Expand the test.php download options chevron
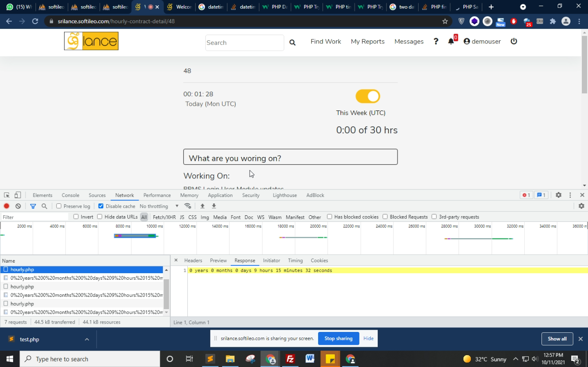Image resolution: width=588 pixels, height=367 pixels. 87,339
